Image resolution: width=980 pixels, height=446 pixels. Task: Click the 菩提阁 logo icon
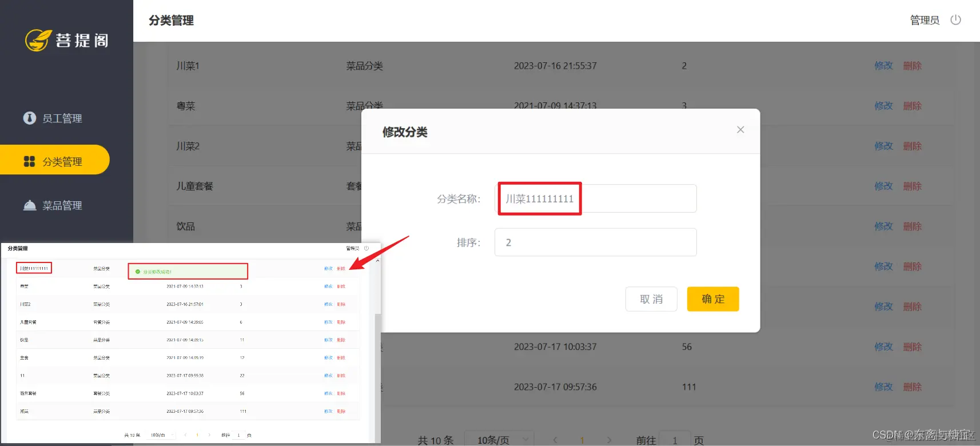point(38,40)
